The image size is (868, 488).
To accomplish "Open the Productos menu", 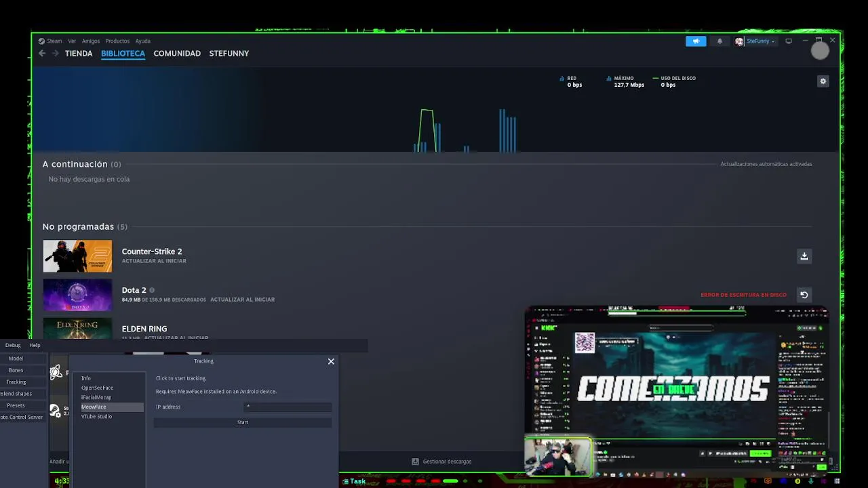I will [117, 41].
